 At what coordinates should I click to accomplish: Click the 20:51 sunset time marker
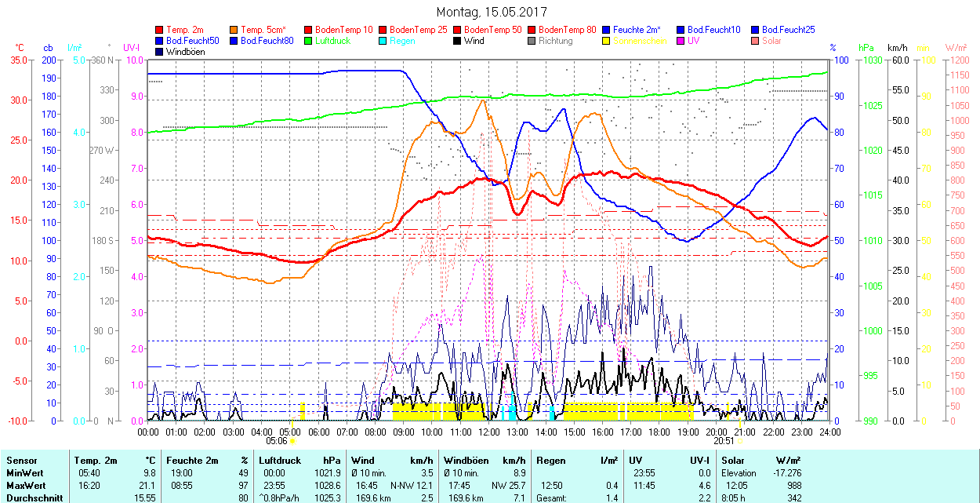click(725, 441)
